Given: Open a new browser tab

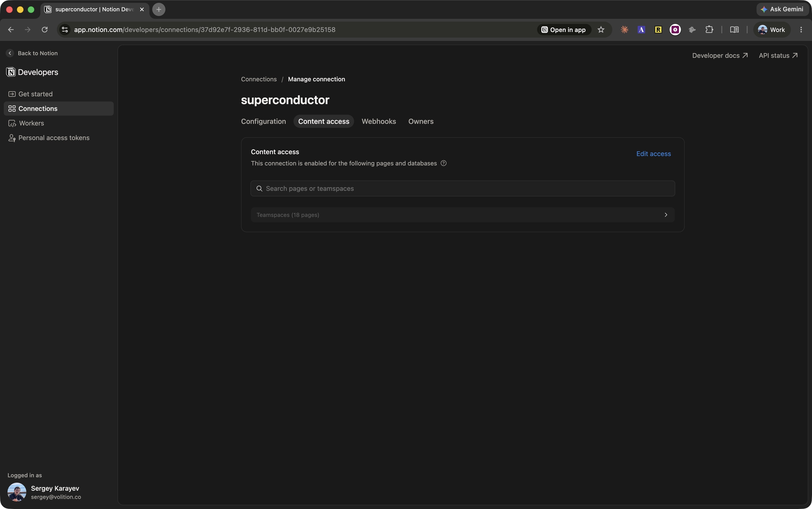Looking at the screenshot, I should tap(159, 9).
